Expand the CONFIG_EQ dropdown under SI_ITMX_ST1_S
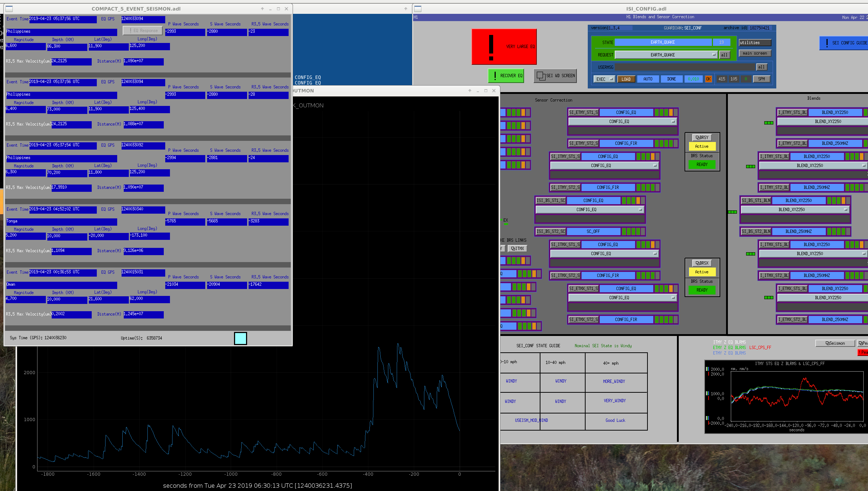 click(x=604, y=254)
